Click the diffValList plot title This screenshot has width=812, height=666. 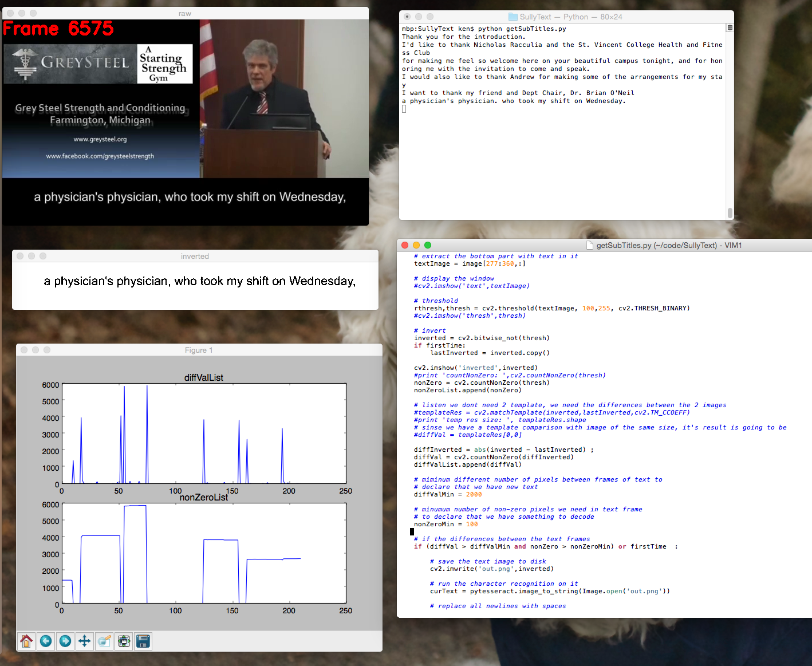click(204, 377)
